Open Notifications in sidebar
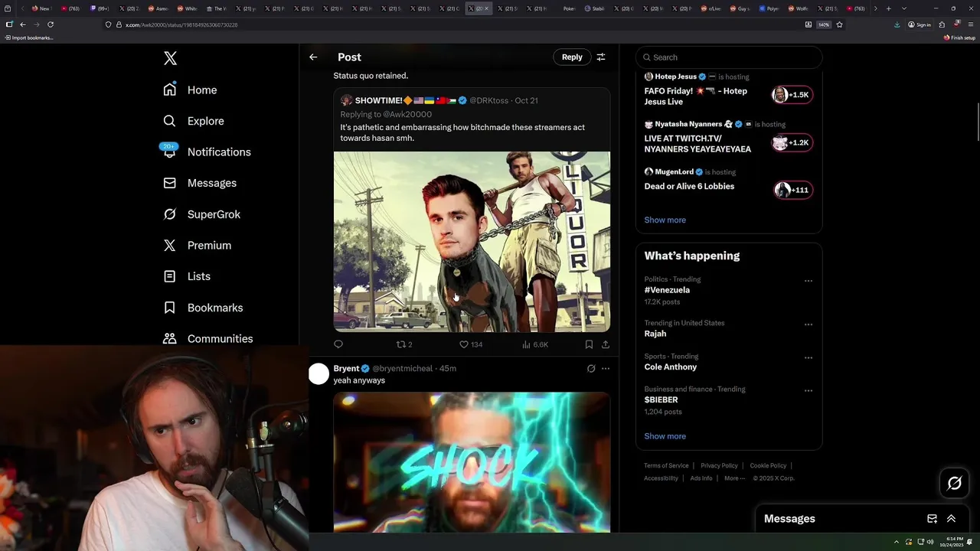The width and height of the screenshot is (980, 551). coord(207,152)
